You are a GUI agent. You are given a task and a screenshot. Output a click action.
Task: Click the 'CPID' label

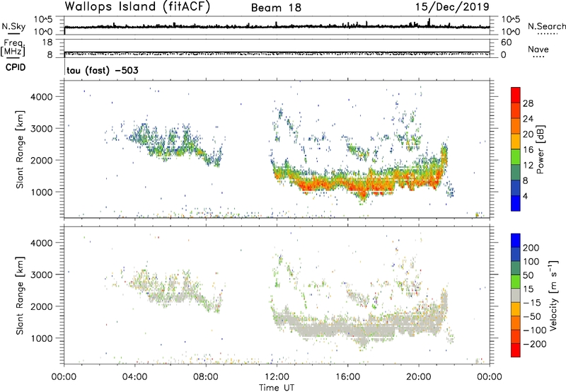tap(16, 67)
